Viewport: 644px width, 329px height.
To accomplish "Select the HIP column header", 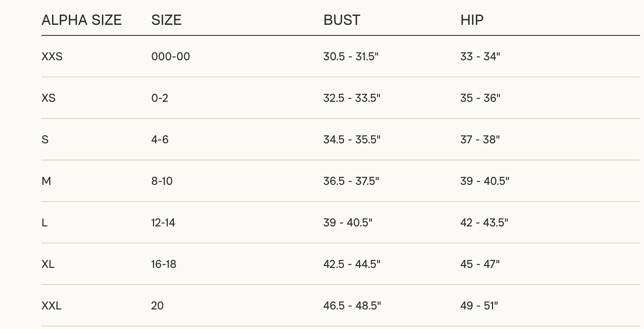I will click(x=472, y=20).
